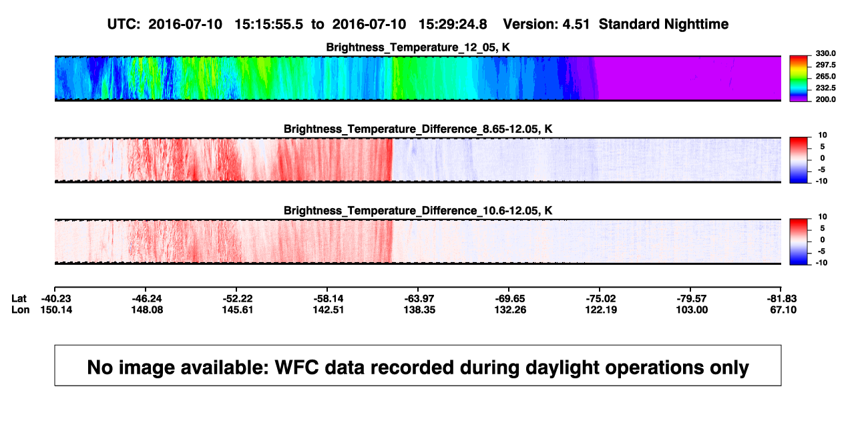Click latitude tick value -75.02
This screenshot has height=445, width=868.
[600, 298]
